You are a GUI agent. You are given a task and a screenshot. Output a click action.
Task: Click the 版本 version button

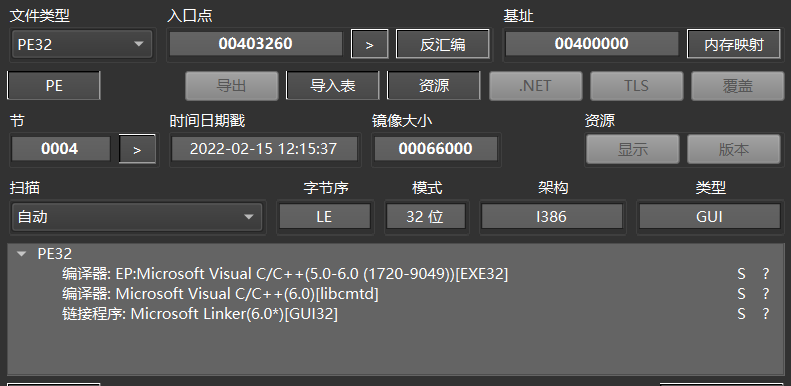pos(733,149)
